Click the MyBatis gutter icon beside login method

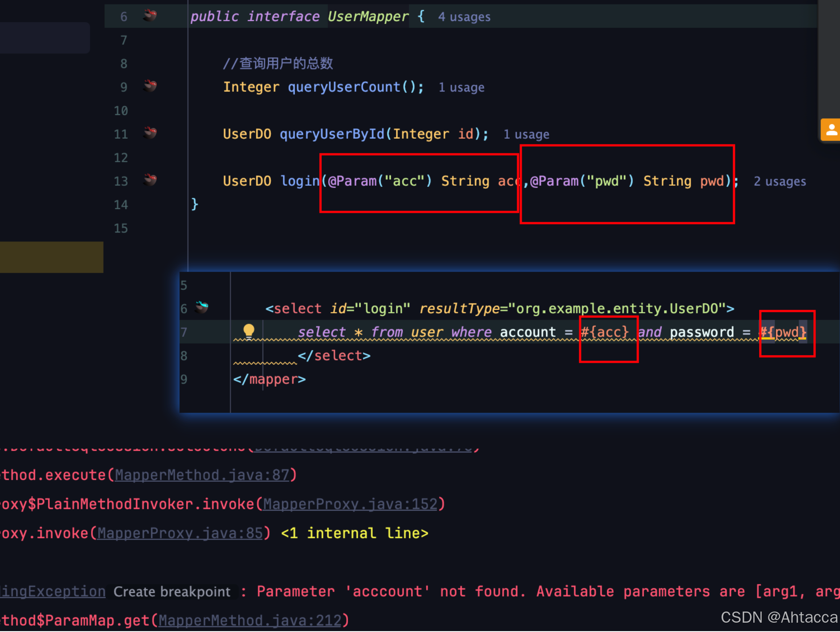click(150, 180)
